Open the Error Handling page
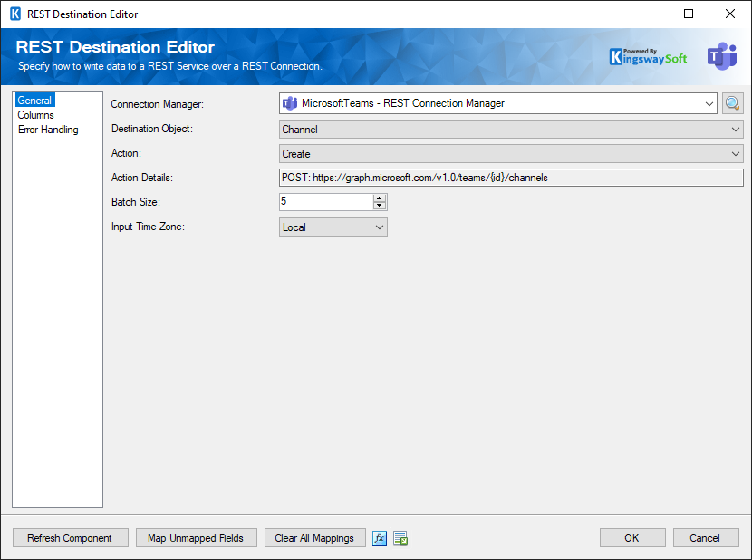The width and height of the screenshot is (752, 560). (x=48, y=130)
